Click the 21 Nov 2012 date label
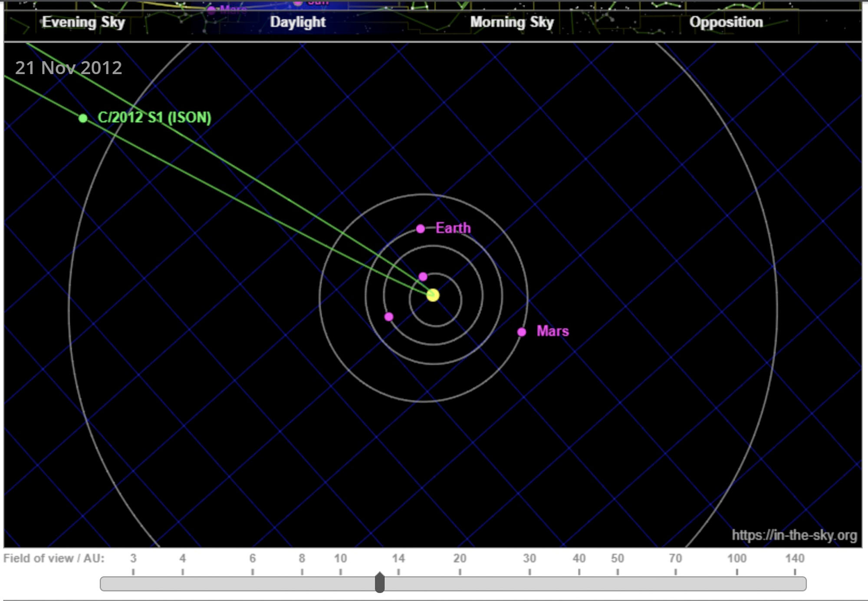The width and height of the screenshot is (868, 601). [x=69, y=68]
